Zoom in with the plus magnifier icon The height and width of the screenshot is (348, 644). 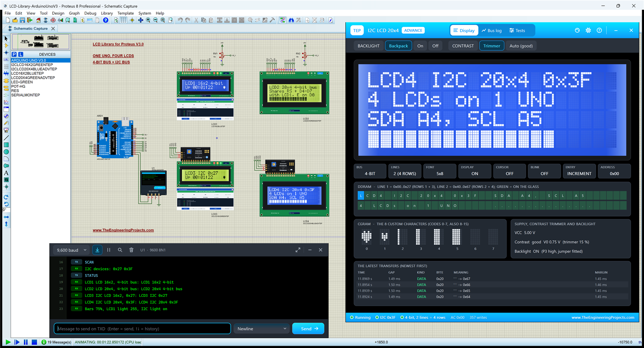(x=148, y=20)
